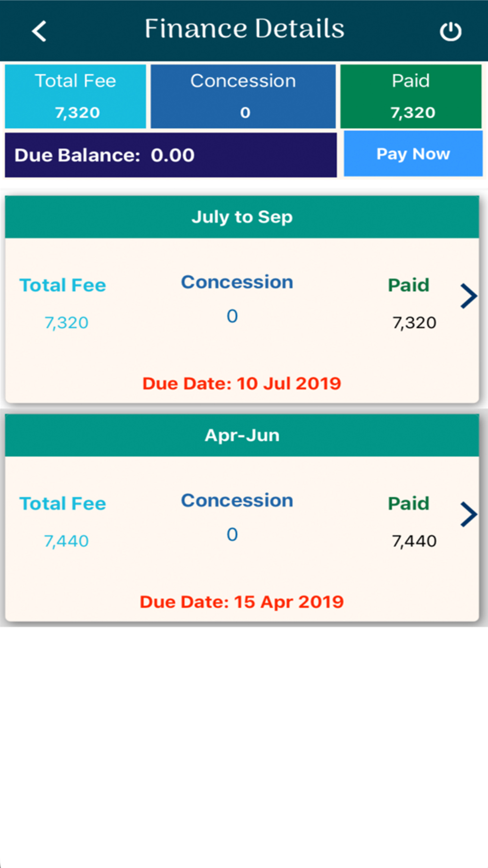
Task: Click Due Date 15 Apr 2019 text
Action: tap(242, 601)
